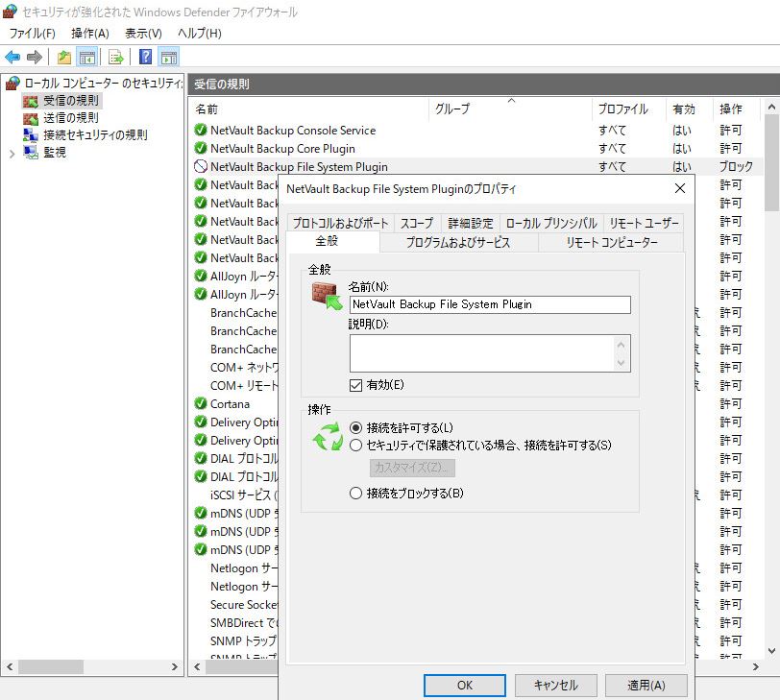Click the rules list vertical scrollbar thumb

click(x=771, y=163)
